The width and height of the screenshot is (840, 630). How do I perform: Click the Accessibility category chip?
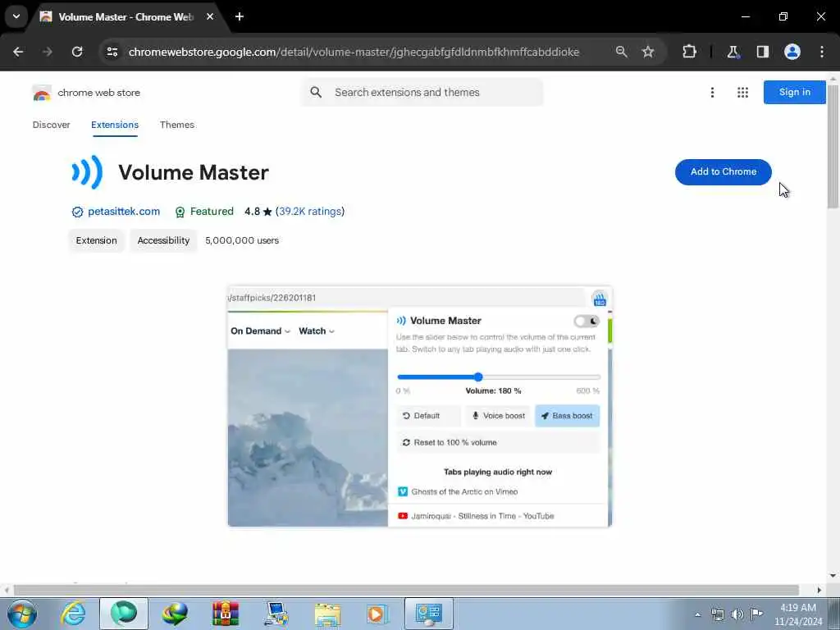click(x=163, y=240)
